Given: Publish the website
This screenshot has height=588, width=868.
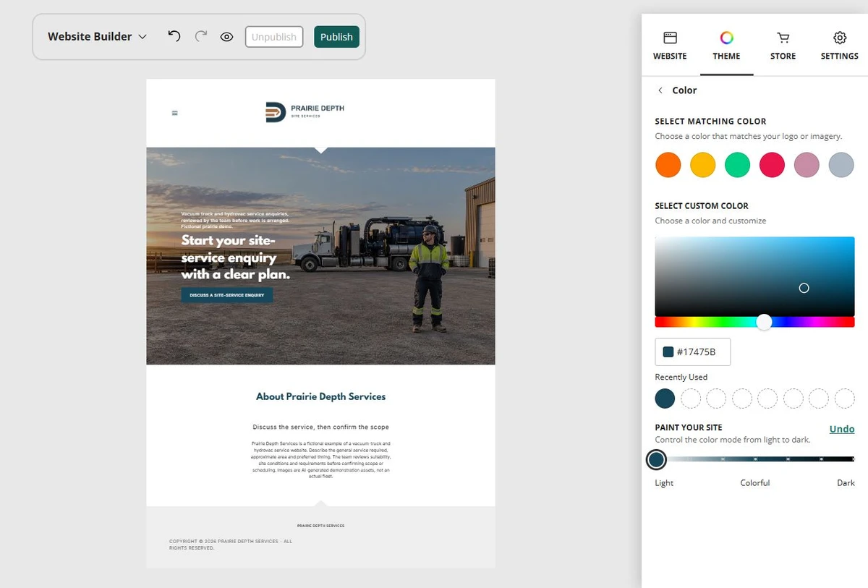Looking at the screenshot, I should (336, 37).
